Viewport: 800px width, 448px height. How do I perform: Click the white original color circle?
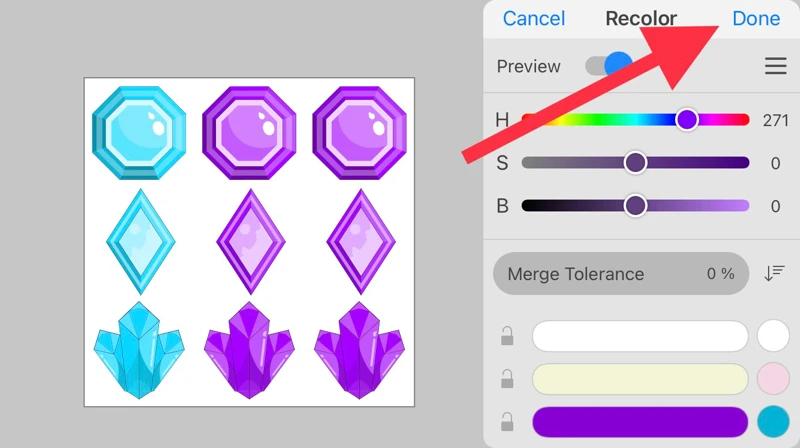773,336
